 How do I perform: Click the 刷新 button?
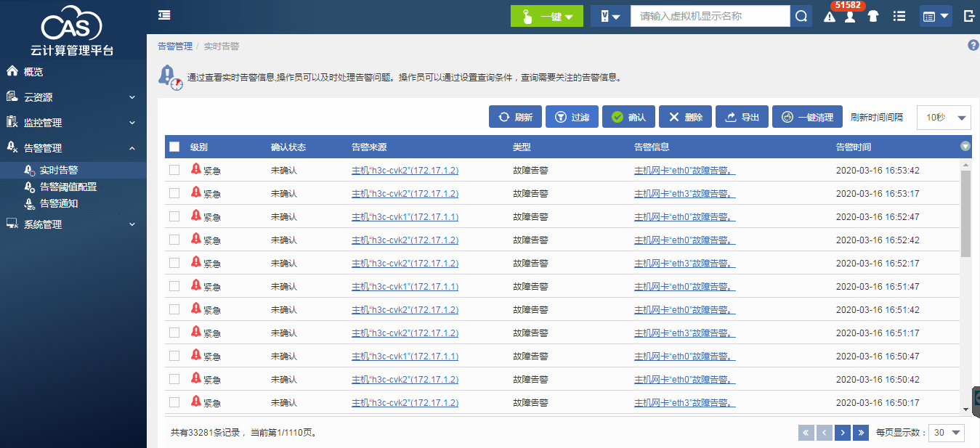coord(515,117)
